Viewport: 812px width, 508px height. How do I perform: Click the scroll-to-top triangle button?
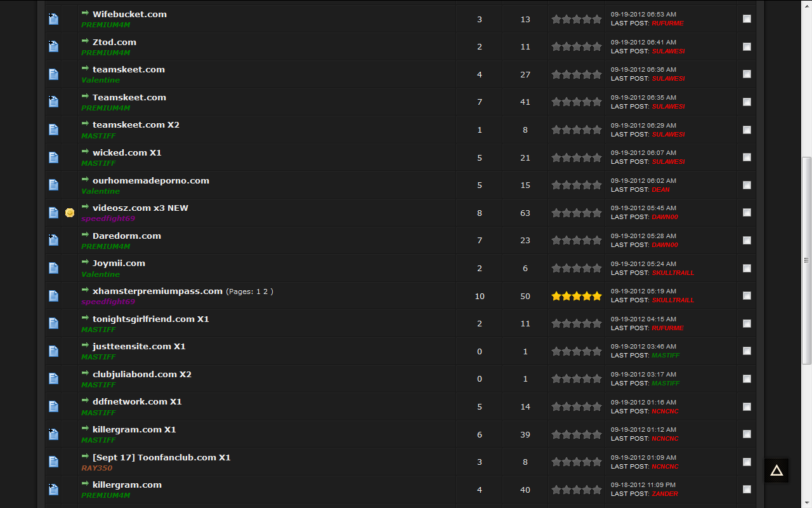coord(776,471)
